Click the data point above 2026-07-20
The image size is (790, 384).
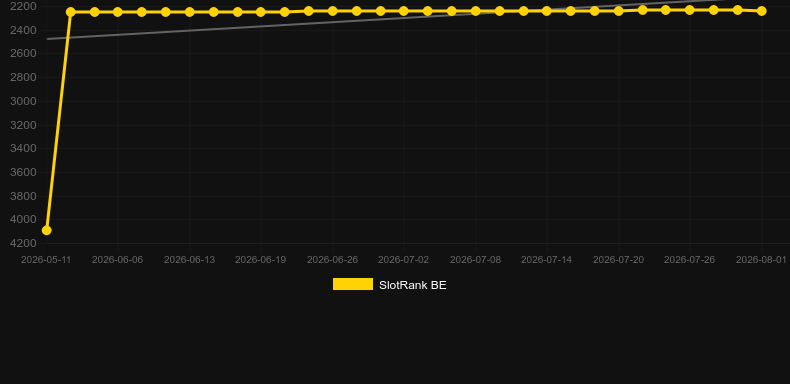pos(619,11)
